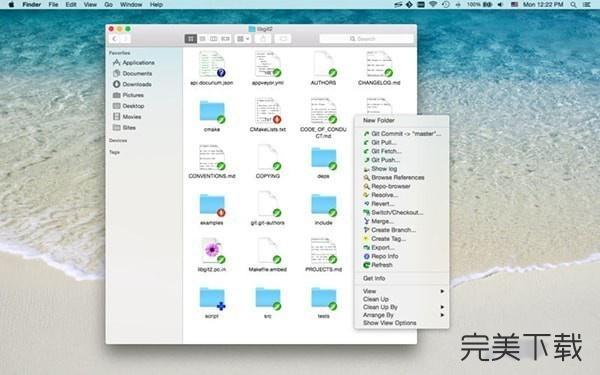The height and width of the screenshot is (375, 600).
Task: Expand the Arrange By submenu
Action: pos(402,315)
